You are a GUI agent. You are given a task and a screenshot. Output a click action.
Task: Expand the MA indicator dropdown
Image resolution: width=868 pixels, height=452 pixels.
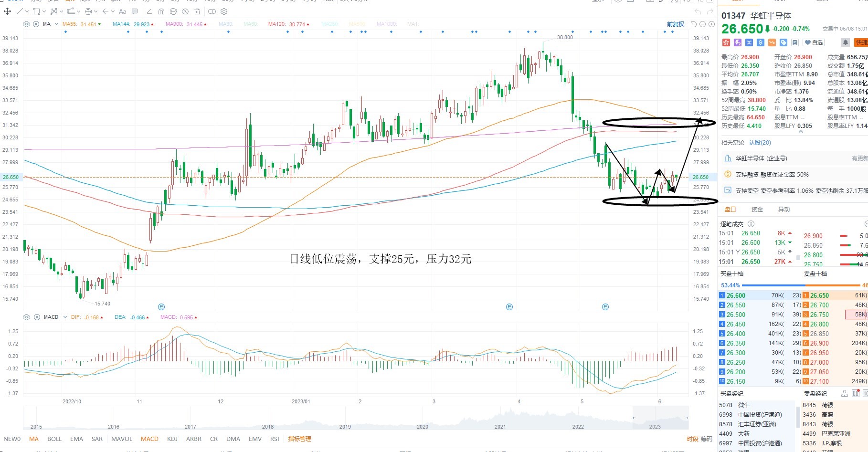click(56, 24)
